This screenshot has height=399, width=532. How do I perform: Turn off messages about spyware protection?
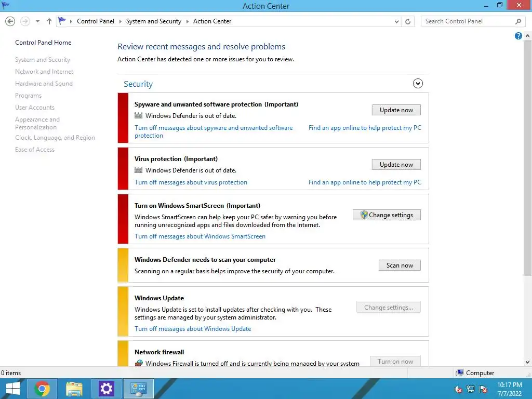(214, 131)
